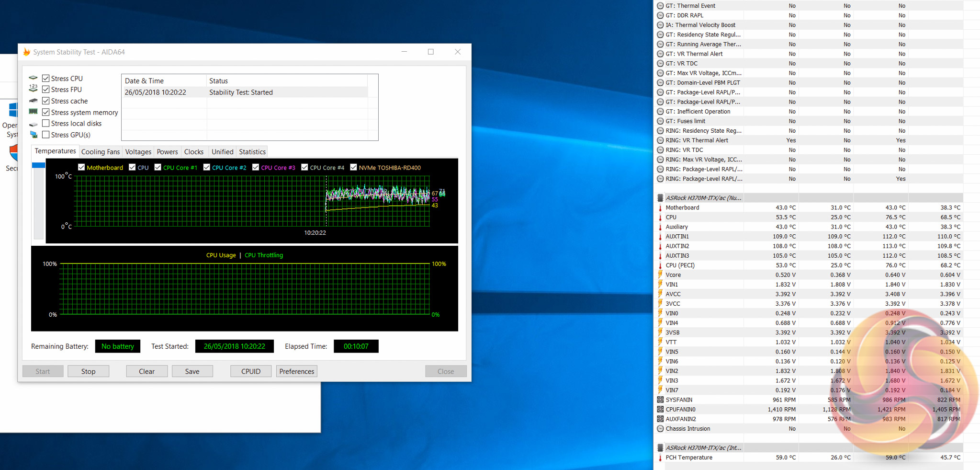Open the Voltages tab
Viewport: 980px width, 470px height.
(x=138, y=152)
